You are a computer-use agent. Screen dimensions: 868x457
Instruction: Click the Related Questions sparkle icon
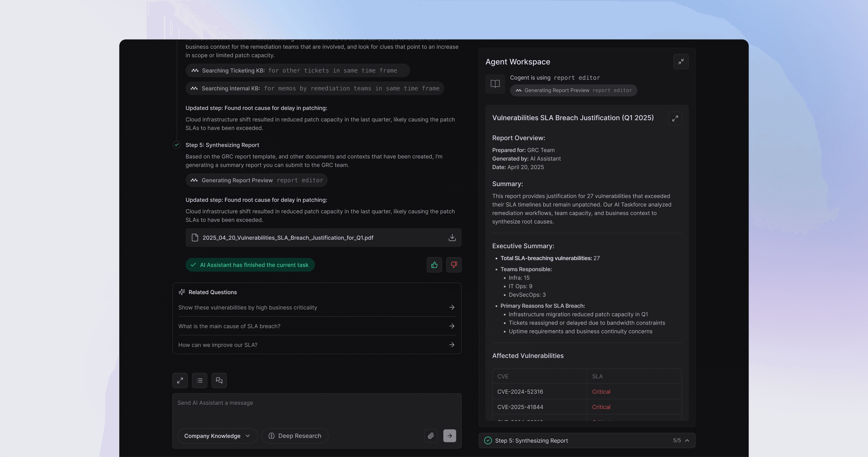(182, 292)
